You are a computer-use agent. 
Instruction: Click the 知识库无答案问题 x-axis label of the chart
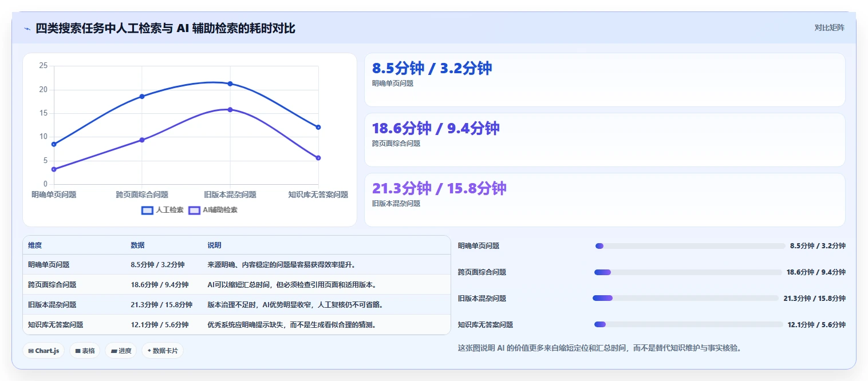click(318, 195)
